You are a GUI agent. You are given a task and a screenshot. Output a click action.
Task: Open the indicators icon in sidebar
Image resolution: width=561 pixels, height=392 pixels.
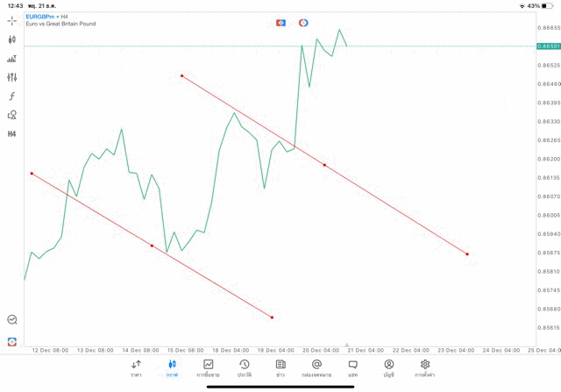click(12, 59)
